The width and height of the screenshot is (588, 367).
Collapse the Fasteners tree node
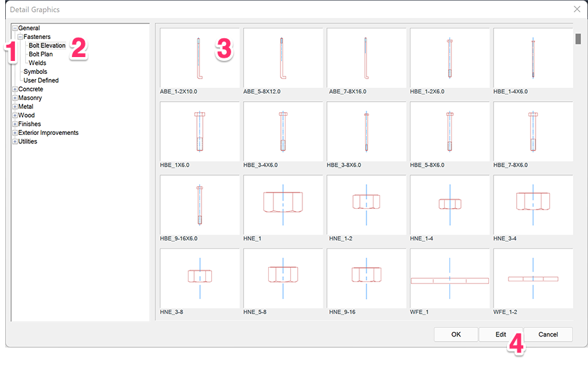(20, 37)
